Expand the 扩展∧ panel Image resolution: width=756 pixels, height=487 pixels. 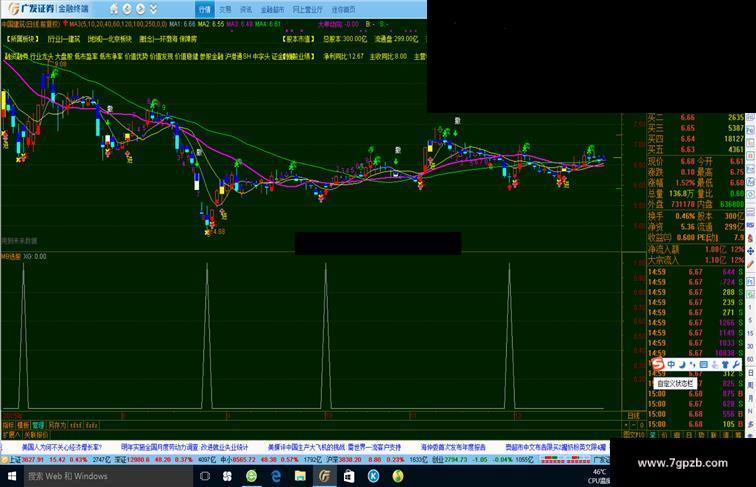(11, 434)
